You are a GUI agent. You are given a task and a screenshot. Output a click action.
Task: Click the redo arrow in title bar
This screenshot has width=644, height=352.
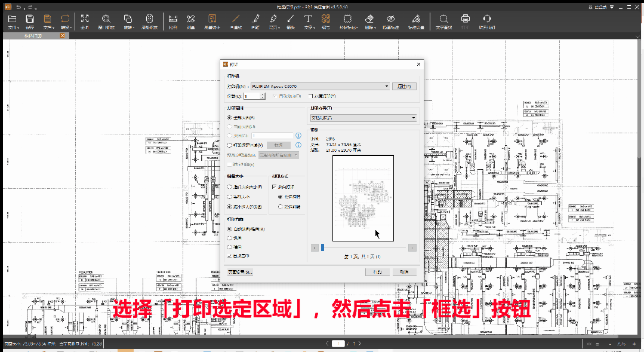click(31, 7)
